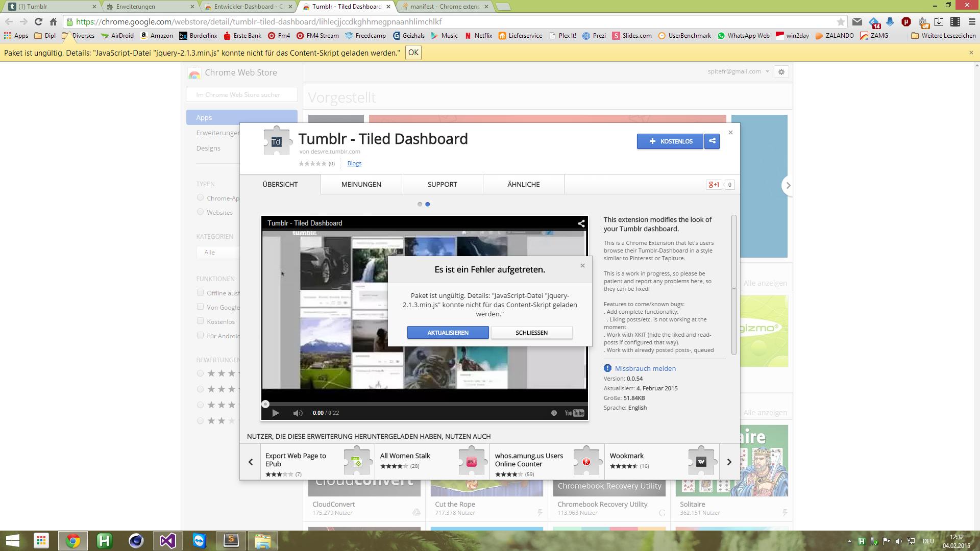Select the lowest star rating radio
Image resolution: width=980 pixels, height=551 pixels.
pyautogui.click(x=200, y=421)
